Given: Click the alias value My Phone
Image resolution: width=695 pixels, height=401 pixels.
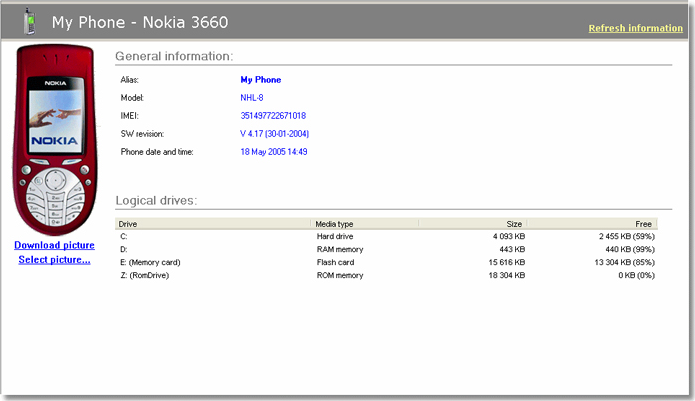Looking at the screenshot, I should [260, 80].
